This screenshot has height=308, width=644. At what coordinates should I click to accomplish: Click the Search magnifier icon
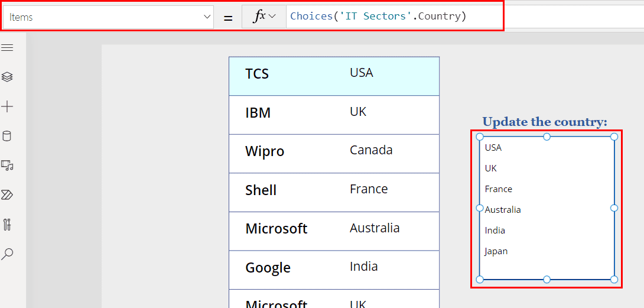7,254
